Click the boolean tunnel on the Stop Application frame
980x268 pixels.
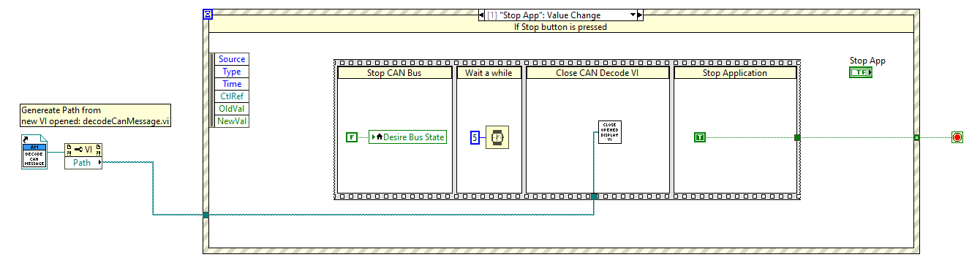pos(797,137)
